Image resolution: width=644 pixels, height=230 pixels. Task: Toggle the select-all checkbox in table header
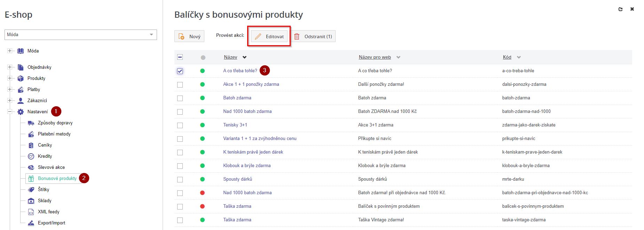click(180, 57)
